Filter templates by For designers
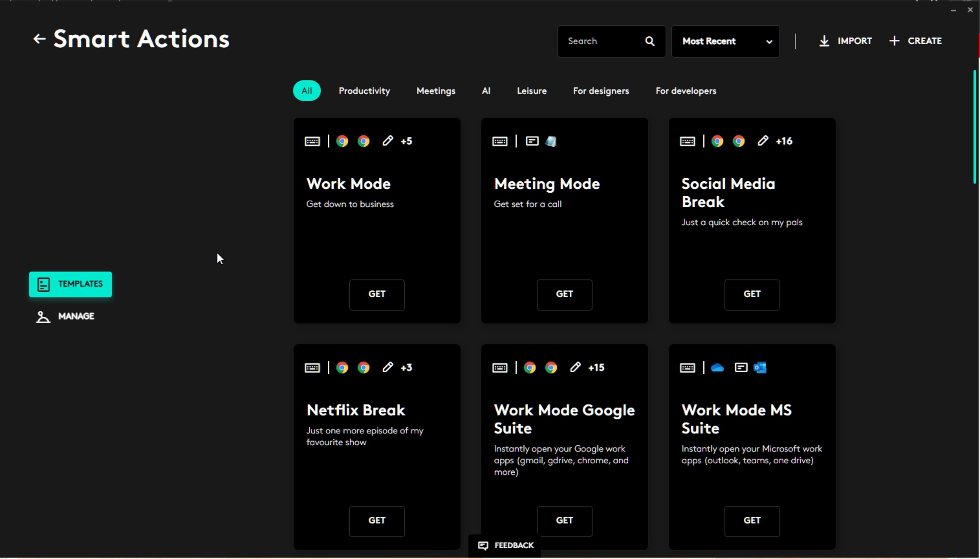 tap(601, 91)
